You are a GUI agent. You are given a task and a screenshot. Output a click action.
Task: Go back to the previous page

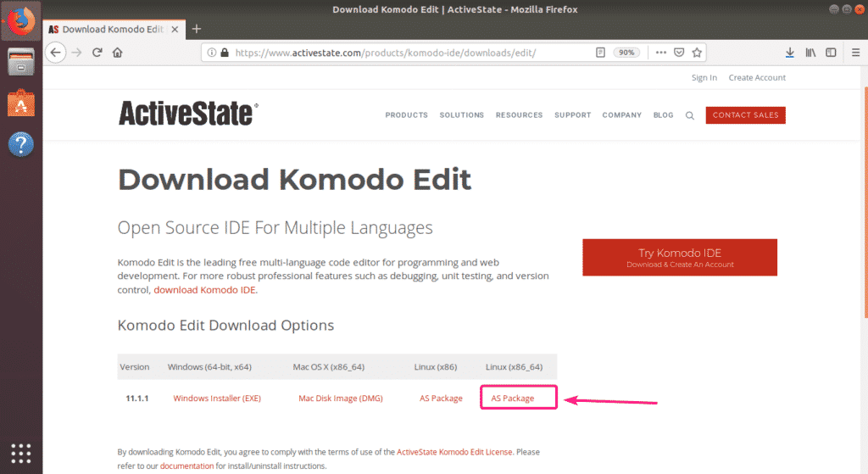pos(55,53)
